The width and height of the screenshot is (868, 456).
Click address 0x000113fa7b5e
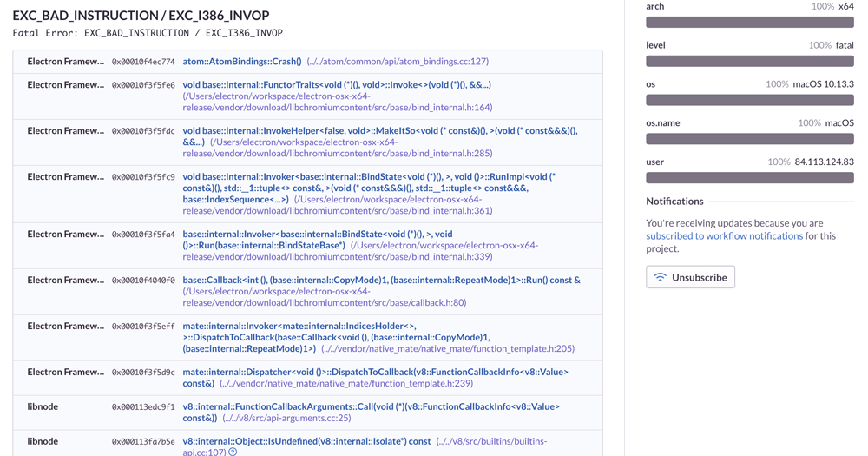(143, 441)
